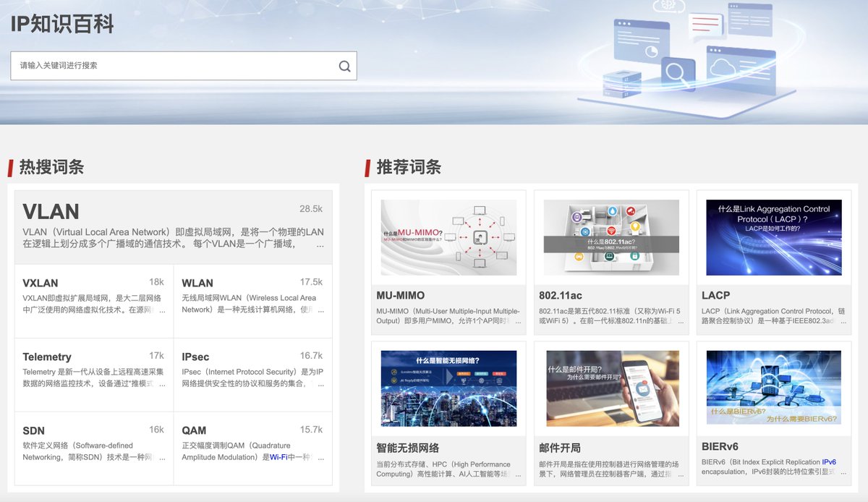
Task: Click the LACP banner image
Action: [x=774, y=235]
